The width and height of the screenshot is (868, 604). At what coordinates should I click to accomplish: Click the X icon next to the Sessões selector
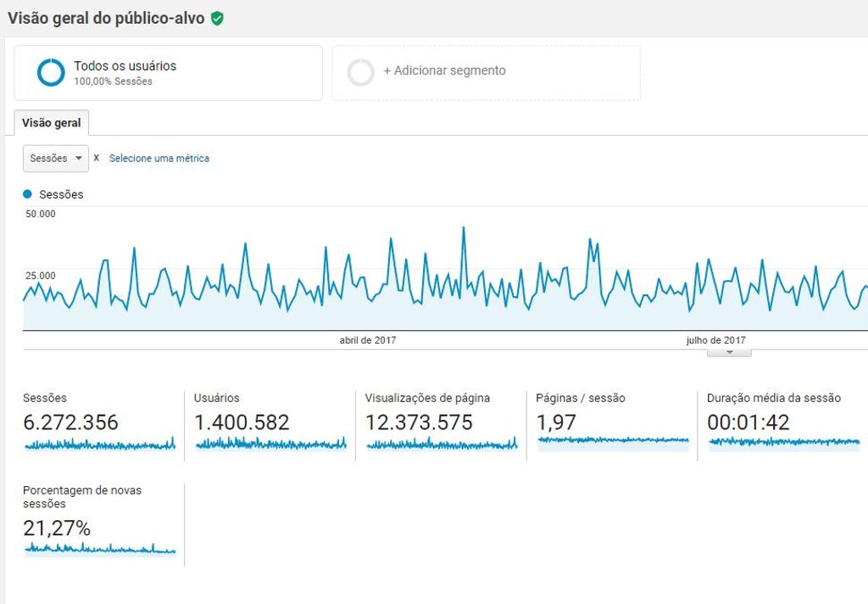pyautogui.click(x=96, y=158)
